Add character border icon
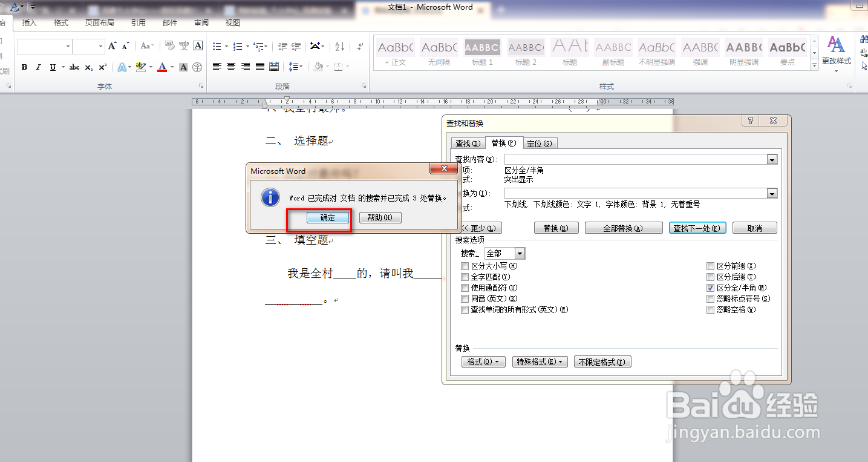The image size is (868, 462). [x=198, y=46]
